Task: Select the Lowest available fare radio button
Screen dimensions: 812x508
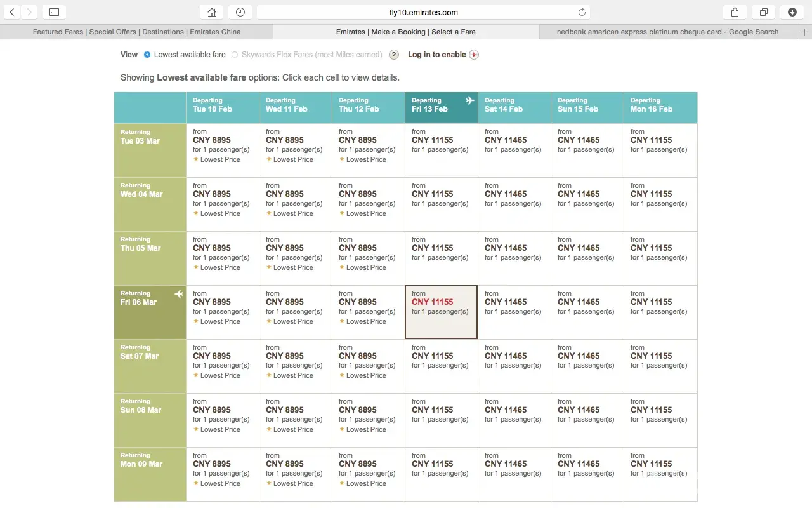Action: [147, 55]
